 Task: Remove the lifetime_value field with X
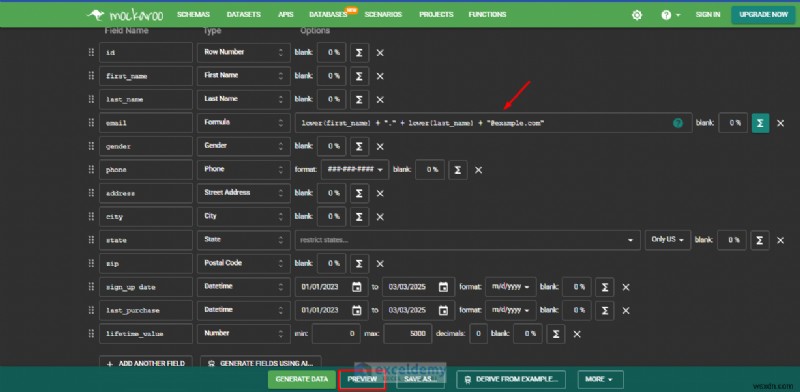click(577, 334)
